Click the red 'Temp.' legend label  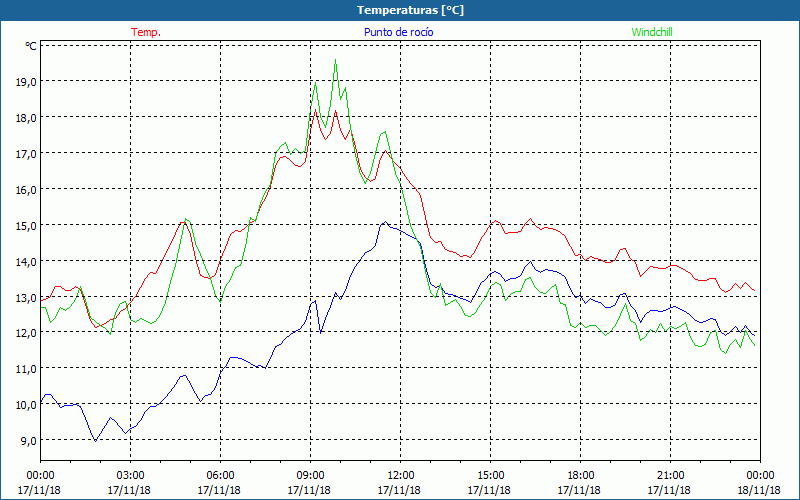(x=146, y=32)
